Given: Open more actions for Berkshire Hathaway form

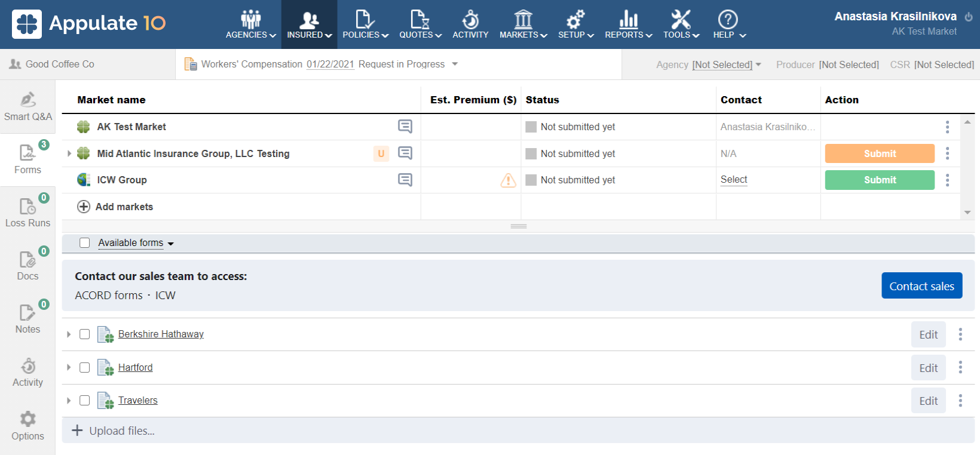Looking at the screenshot, I should (x=960, y=334).
